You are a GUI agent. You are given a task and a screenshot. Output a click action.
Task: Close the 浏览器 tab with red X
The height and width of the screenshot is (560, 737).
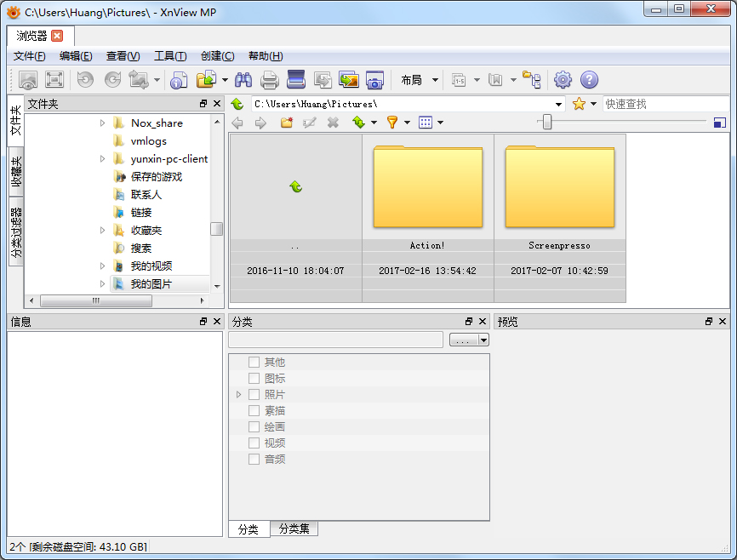tap(57, 36)
